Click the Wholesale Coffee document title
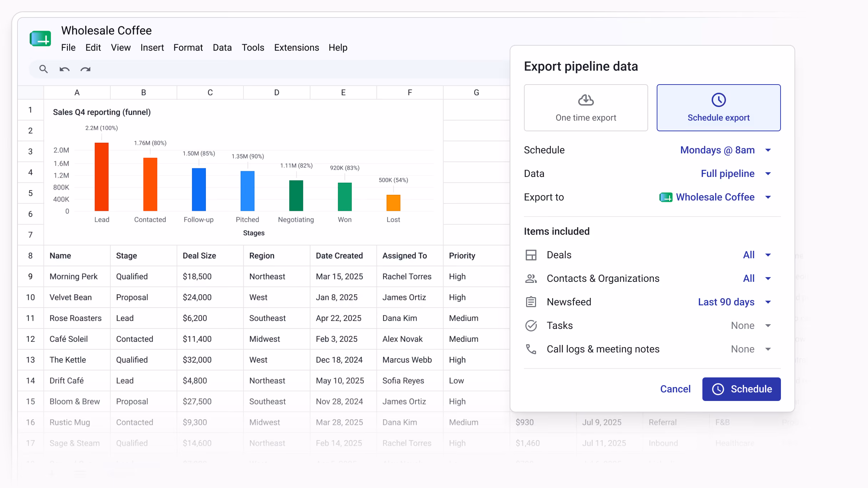This screenshot has height=488, width=868. click(106, 31)
